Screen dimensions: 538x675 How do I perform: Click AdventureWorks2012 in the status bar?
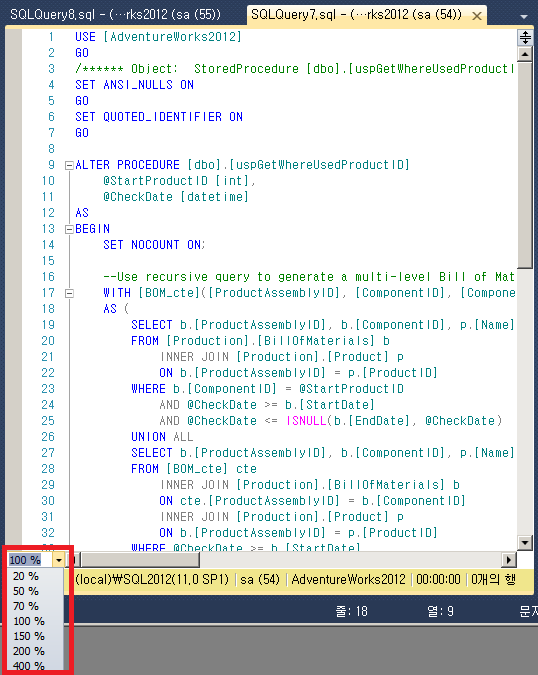point(349,579)
